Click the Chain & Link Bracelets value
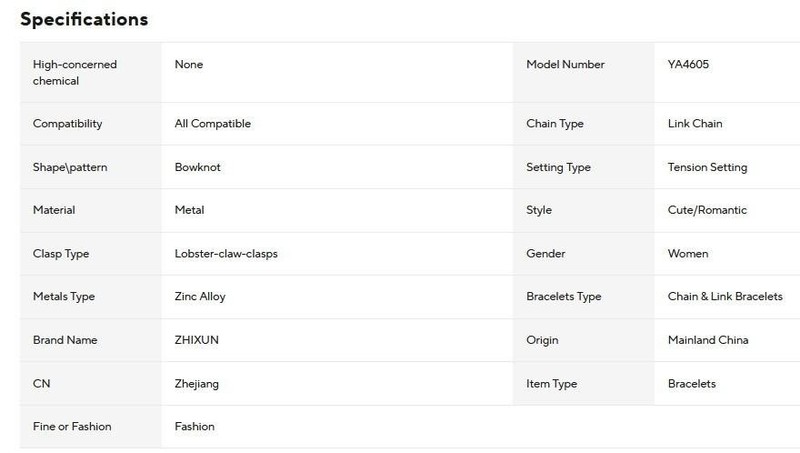Viewport: 800px width, 453px height. pyautogui.click(x=725, y=296)
